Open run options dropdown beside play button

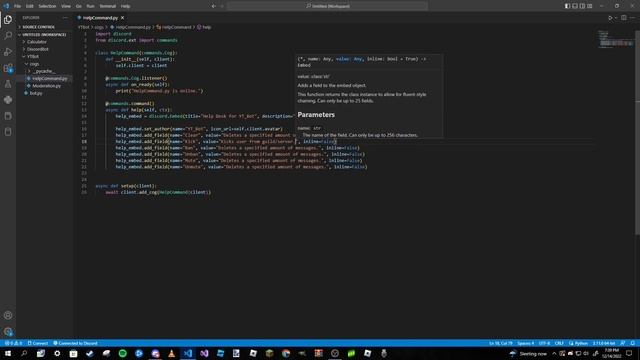coord(616,18)
